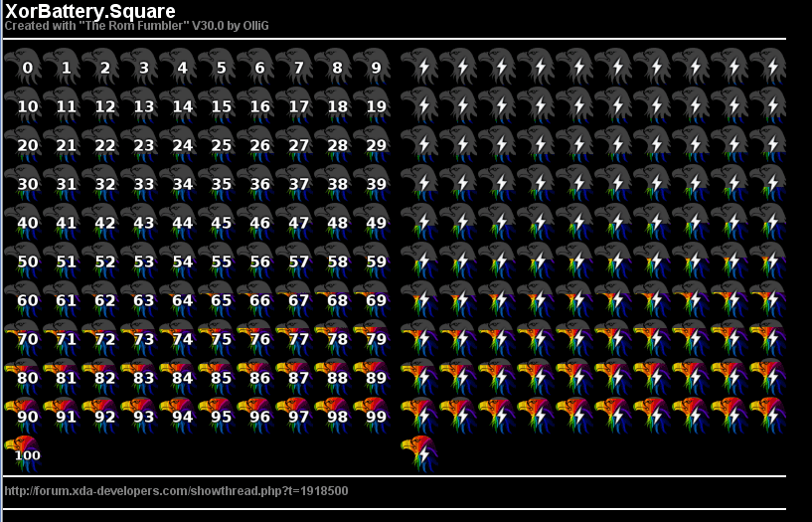Select the full battery icon labeled 100
The image size is (812, 522).
(x=23, y=454)
